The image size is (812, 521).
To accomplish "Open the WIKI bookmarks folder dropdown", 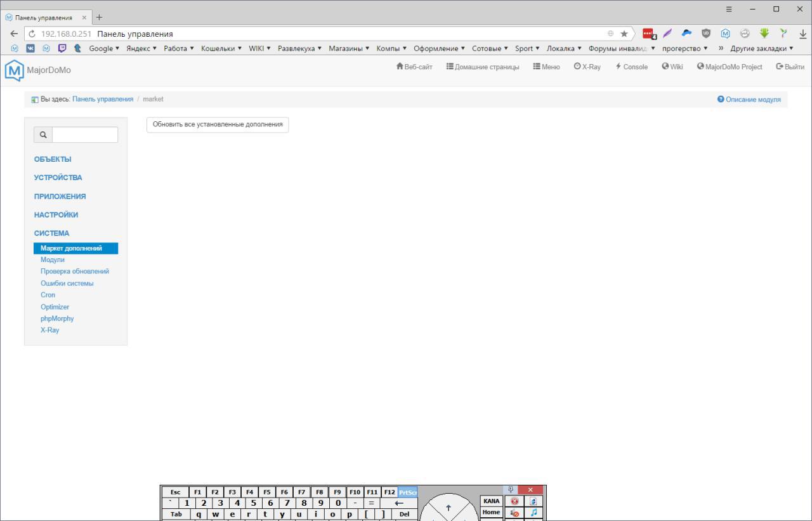I will pyautogui.click(x=260, y=48).
